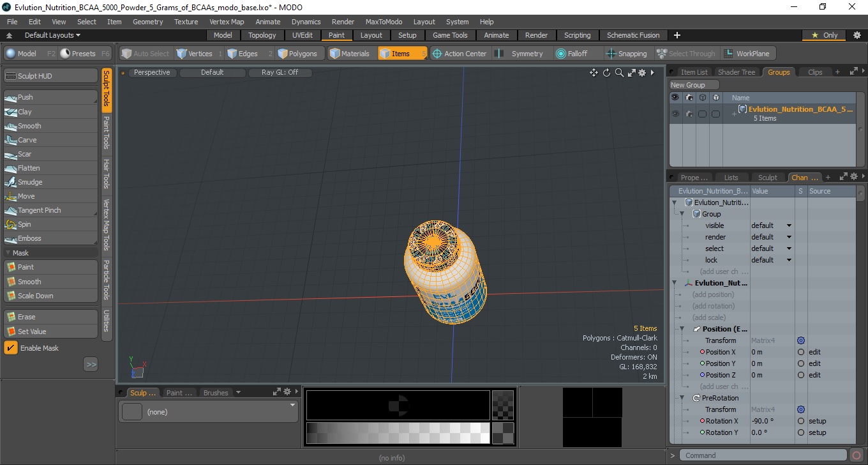Open the brush preset (none) dropdown
Screen dimensions: 868x465
click(208, 411)
